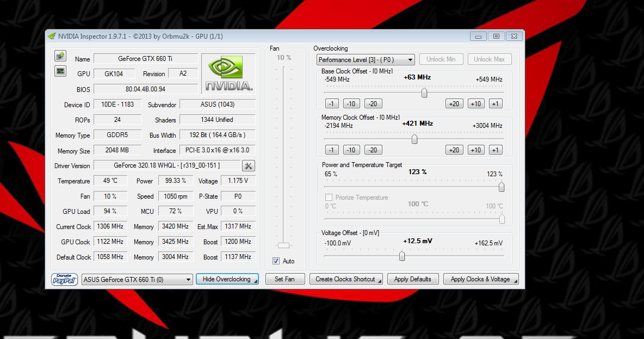Click Base Clock Offset -20 button
This screenshot has width=644, height=339.
(373, 103)
